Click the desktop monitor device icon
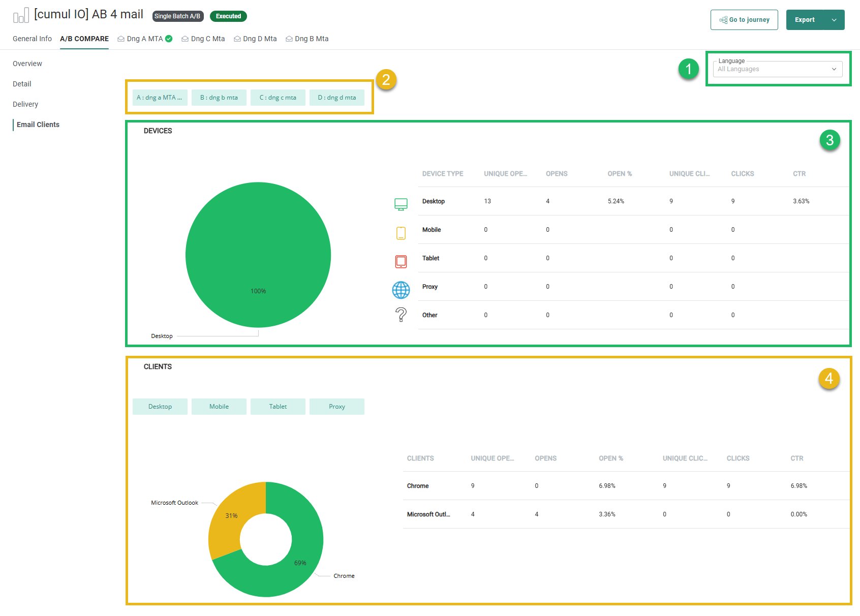The width and height of the screenshot is (860, 616). pyautogui.click(x=401, y=204)
